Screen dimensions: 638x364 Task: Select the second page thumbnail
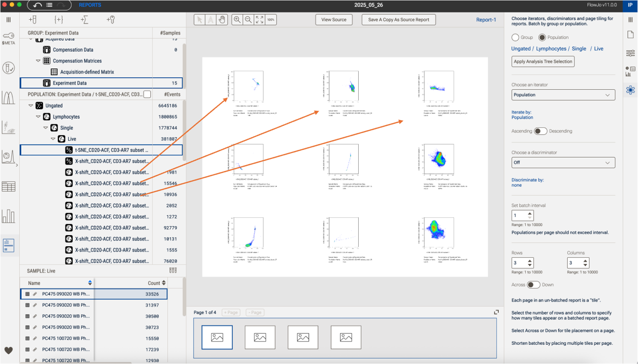tap(260, 337)
